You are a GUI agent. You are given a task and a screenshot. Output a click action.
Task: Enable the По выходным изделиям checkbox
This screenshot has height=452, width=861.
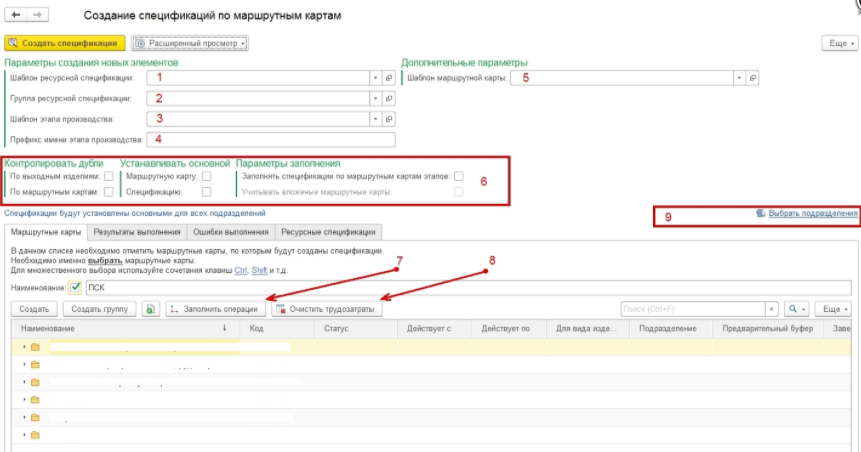(109, 176)
